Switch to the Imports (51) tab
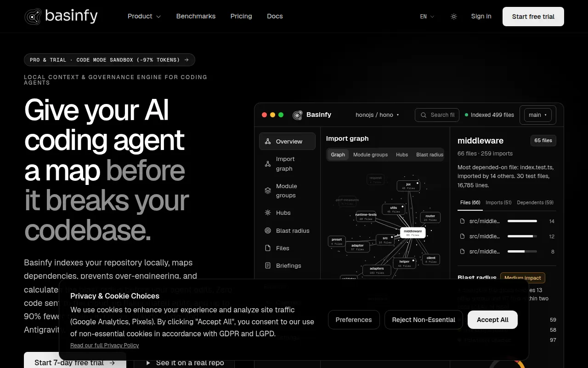Screen dimensions: 588x368 (x=498, y=202)
